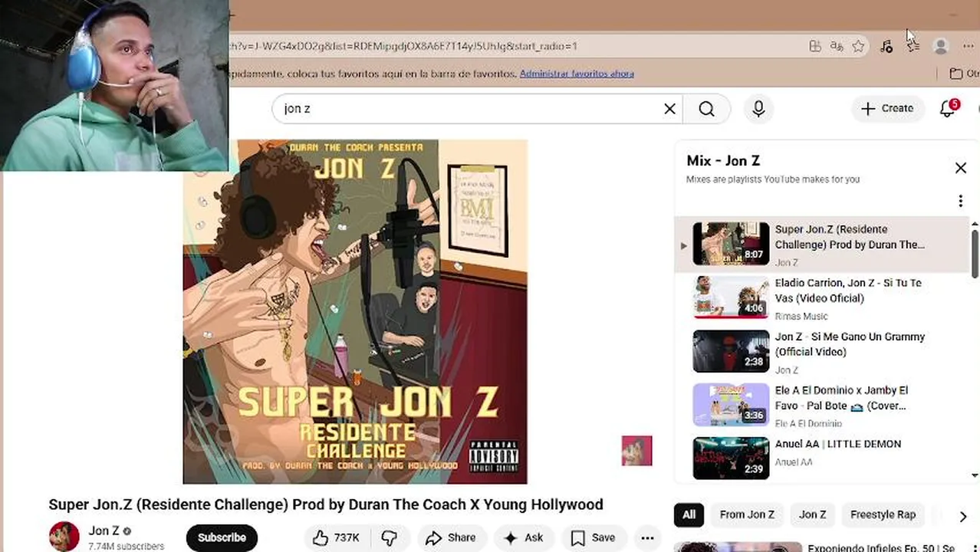Screen dimensions: 980x552
Task: Open browser settings ellipsis menu
Action: pos(968,47)
